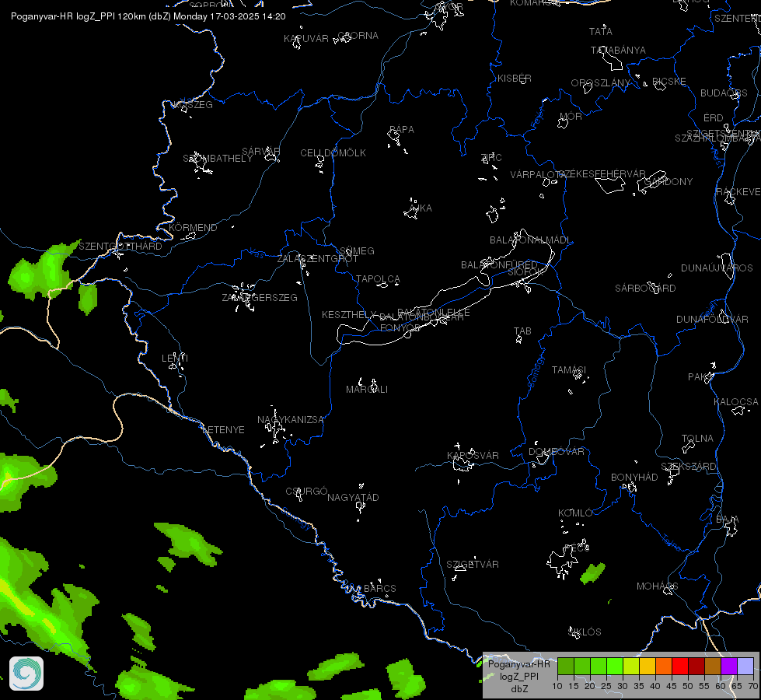
Task: Click the LENTI town label
Action: coord(175,358)
